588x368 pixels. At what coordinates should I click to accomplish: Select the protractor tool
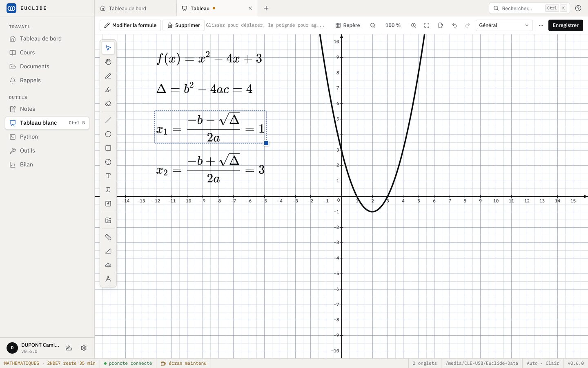(108, 265)
